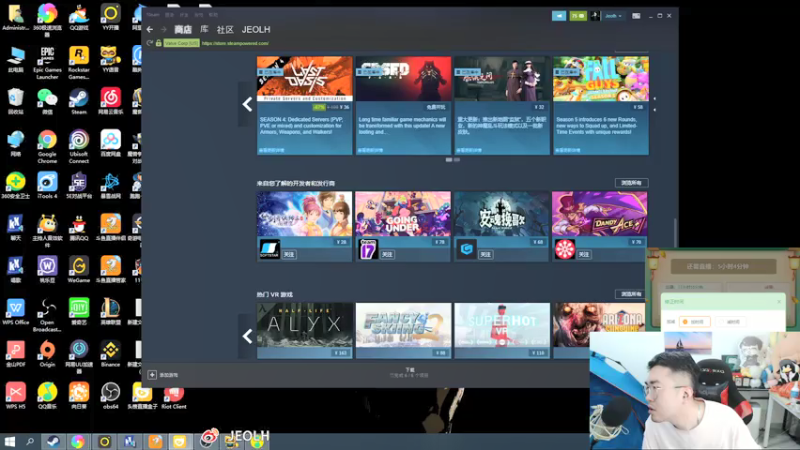Open the Recycle Bin on the desktop
The image size is (800, 450).
tap(15, 101)
